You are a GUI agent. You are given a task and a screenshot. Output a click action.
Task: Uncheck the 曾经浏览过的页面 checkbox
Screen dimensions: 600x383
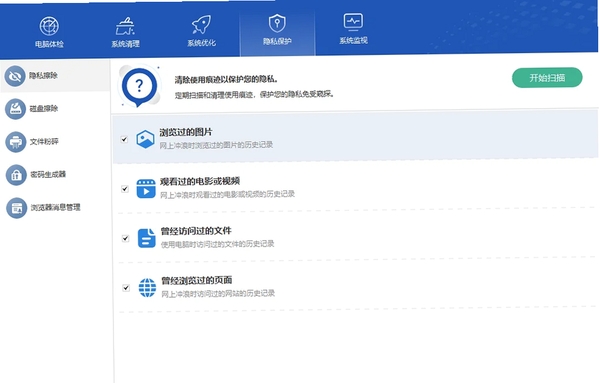point(126,288)
